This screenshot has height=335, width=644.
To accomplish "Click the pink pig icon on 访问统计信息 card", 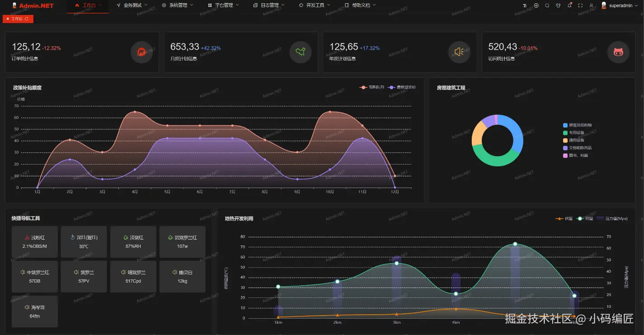I will pyautogui.click(x=618, y=52).
